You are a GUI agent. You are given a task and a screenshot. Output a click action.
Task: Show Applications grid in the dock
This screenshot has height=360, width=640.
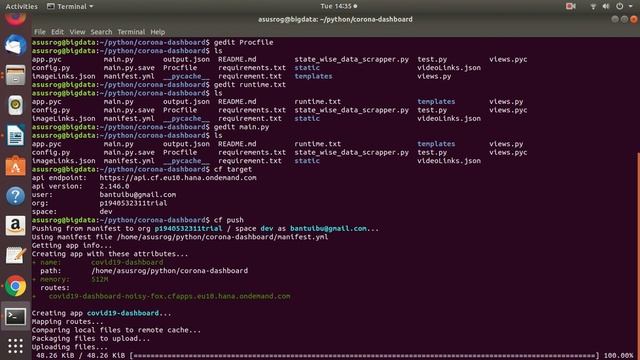[16, 346]
